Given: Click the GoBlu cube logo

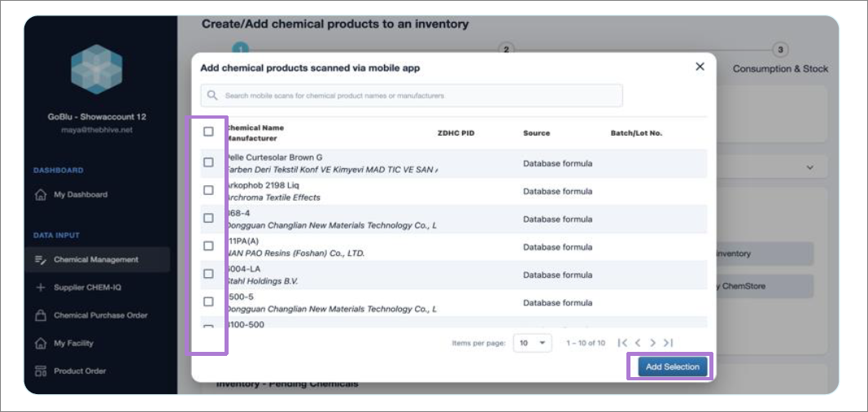Looking at the screenshot, I should [x=97, y=69].
